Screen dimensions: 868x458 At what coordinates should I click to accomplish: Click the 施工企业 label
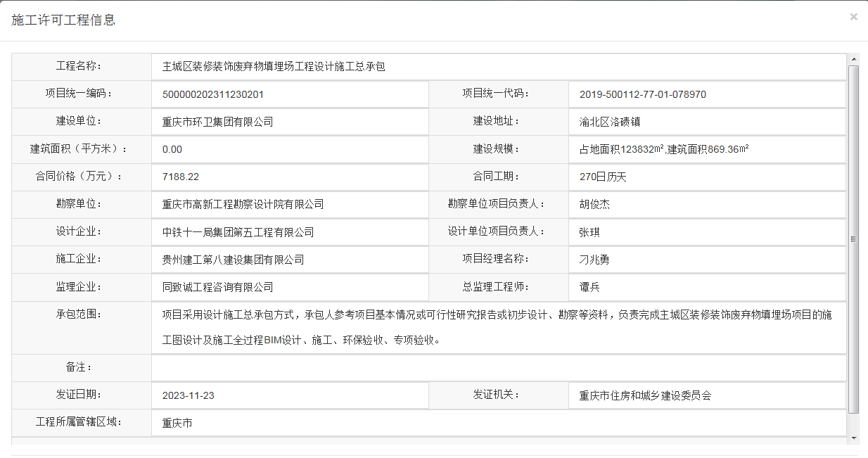click(x=79, y=259)
